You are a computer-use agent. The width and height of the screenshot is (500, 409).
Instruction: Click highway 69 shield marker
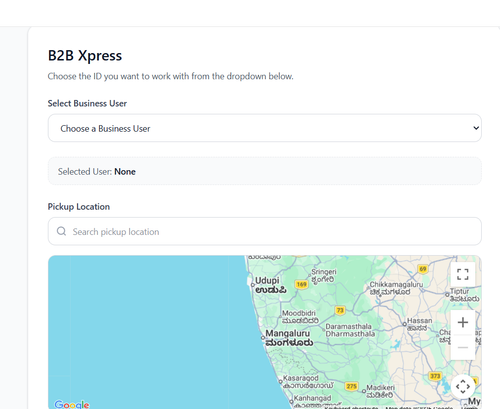coord(423,269)
